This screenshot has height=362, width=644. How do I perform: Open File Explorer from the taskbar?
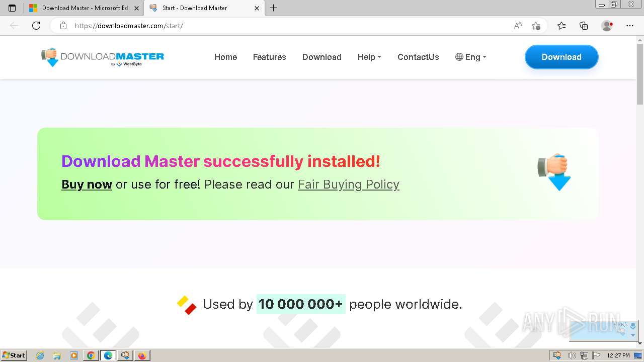57,355
